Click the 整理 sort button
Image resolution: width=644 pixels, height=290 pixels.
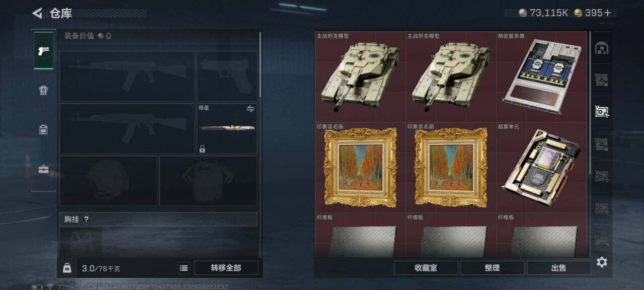coord(492,268)
